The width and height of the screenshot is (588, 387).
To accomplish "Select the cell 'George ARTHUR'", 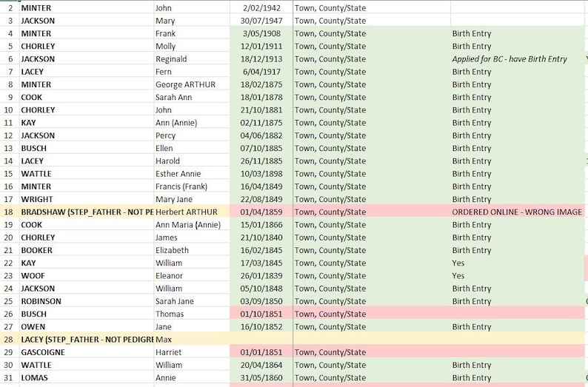I will (192, 84).
